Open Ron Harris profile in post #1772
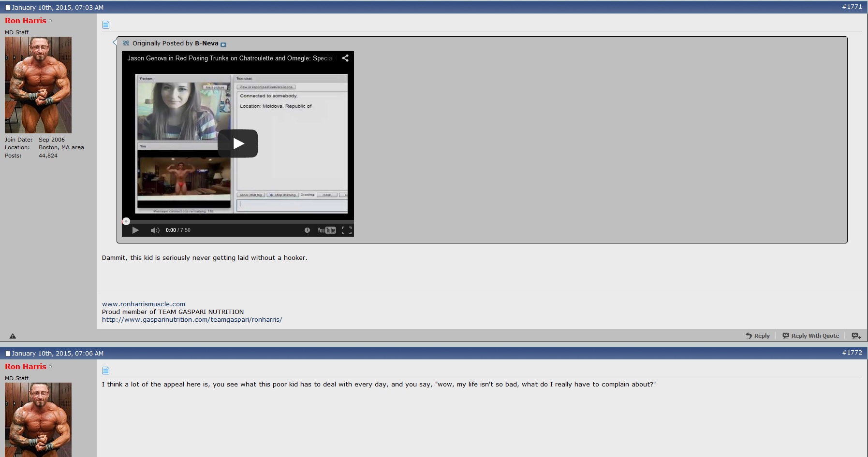This screenshot has width=868, height=457. tap(26, 367)
